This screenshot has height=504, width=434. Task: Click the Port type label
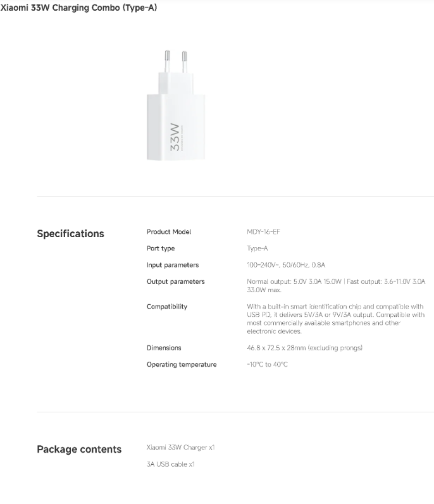(x=161, y=249)
